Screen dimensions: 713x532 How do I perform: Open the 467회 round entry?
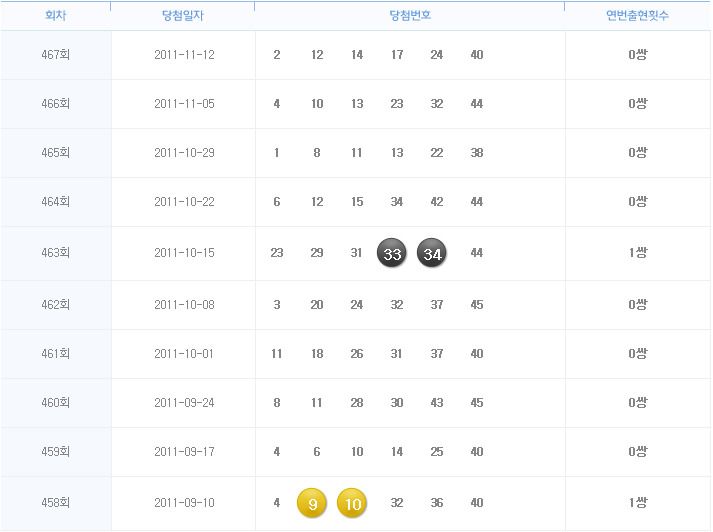55,55
